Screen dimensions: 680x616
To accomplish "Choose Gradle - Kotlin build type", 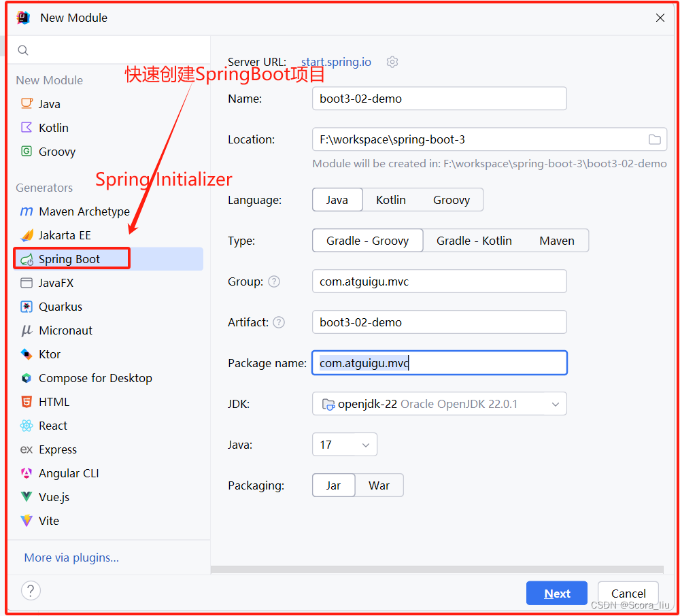I will (474, 241).
